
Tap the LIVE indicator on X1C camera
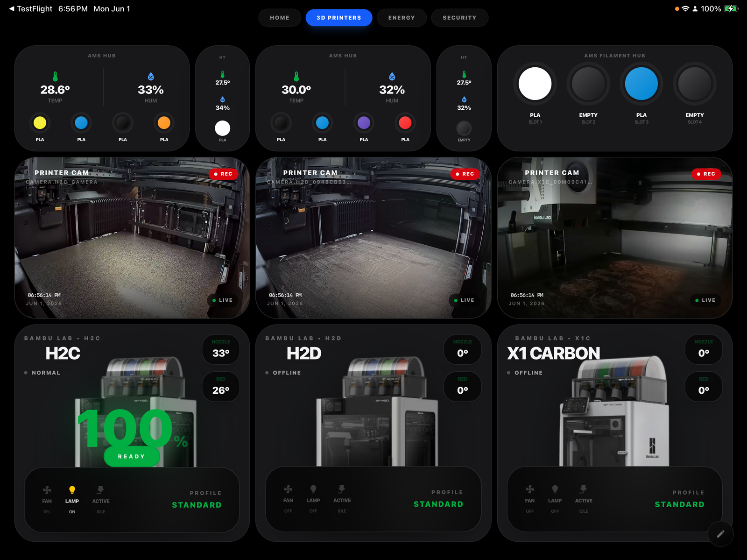pos(705,300)
